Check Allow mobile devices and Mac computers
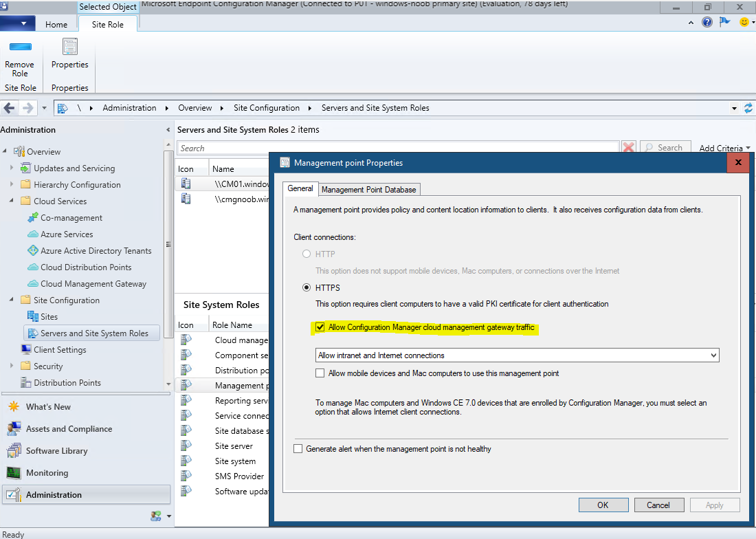The width and height of the screenshot is (756, 539). tap(320, 373)
